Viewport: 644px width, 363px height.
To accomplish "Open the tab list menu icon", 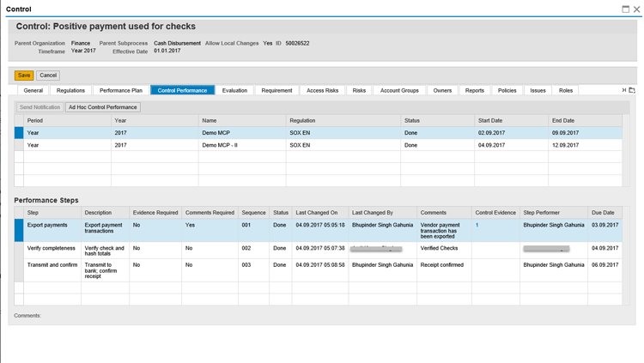I will pos(632,90).
